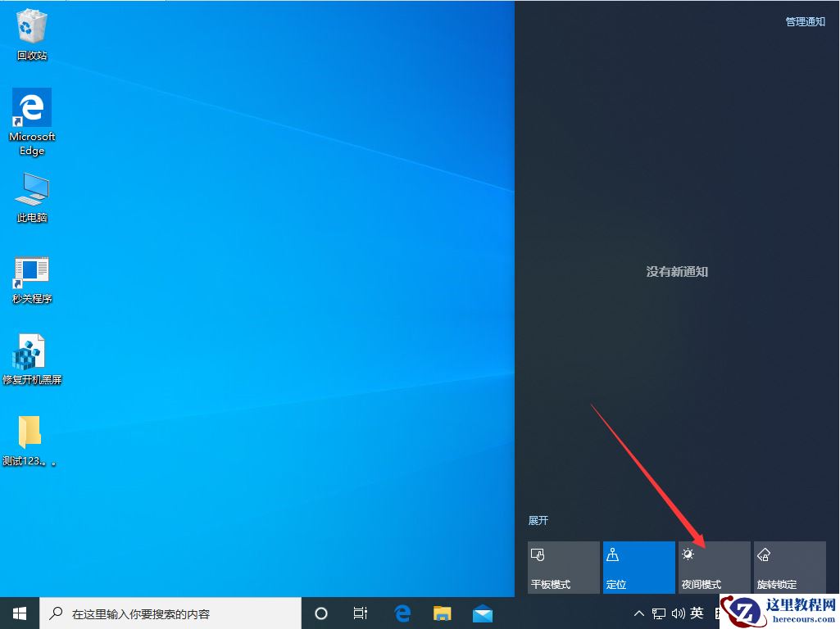Open the Start menu

[18, 613]
